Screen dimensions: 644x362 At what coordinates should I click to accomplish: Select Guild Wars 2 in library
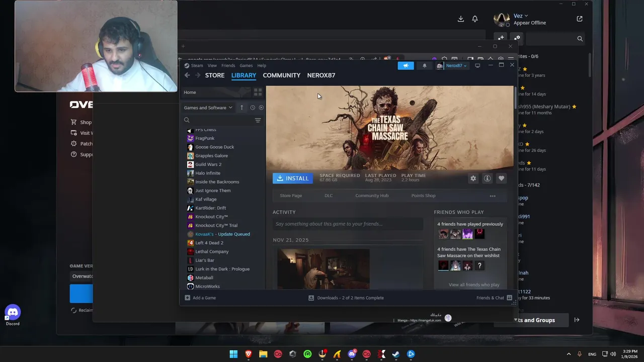point(208,164)
